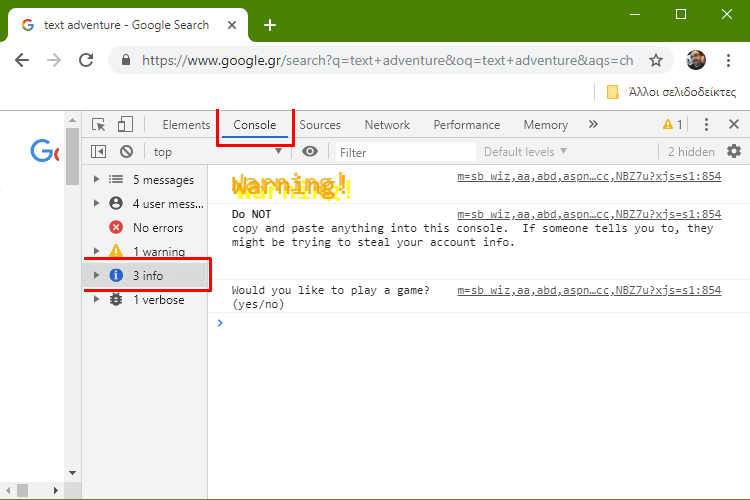Open source link beside Warning! message
Screen dimensions: 750x500
[x=589, y=176]
